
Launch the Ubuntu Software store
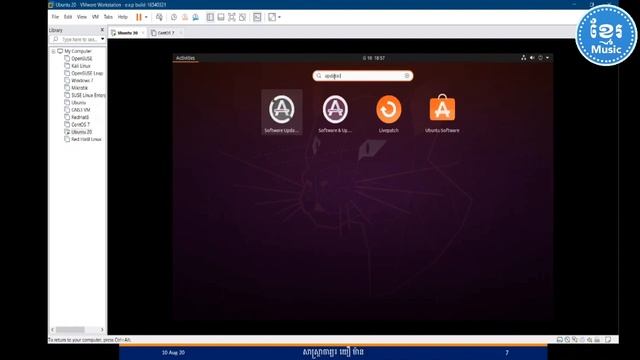(x=442, y=112)
